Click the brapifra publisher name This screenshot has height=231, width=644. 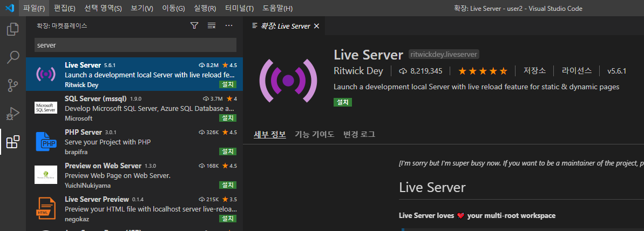[x=76, y=152]
